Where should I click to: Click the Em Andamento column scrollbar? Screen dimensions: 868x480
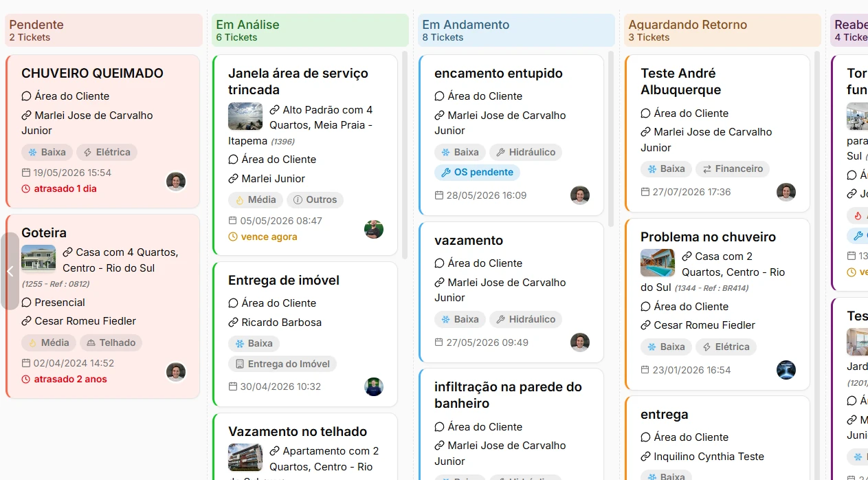pos(611,139)
